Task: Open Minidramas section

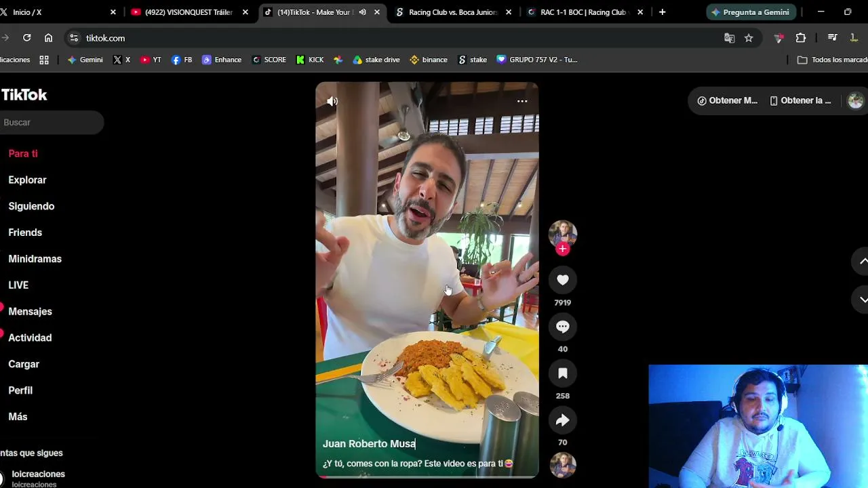Action: coord(35,259)
